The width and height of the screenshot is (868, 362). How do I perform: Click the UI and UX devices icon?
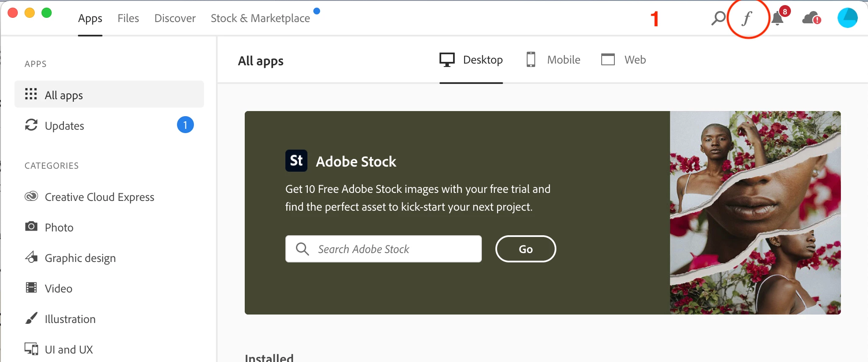point(31,348)
